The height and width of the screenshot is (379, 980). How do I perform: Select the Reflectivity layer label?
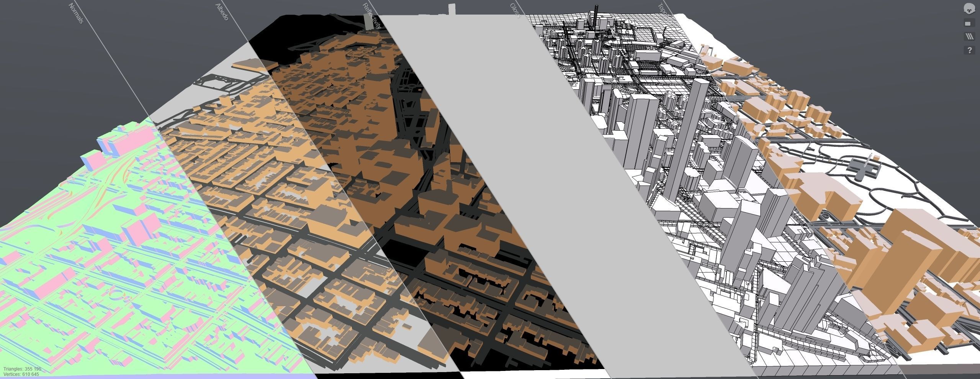click(372, 16)
